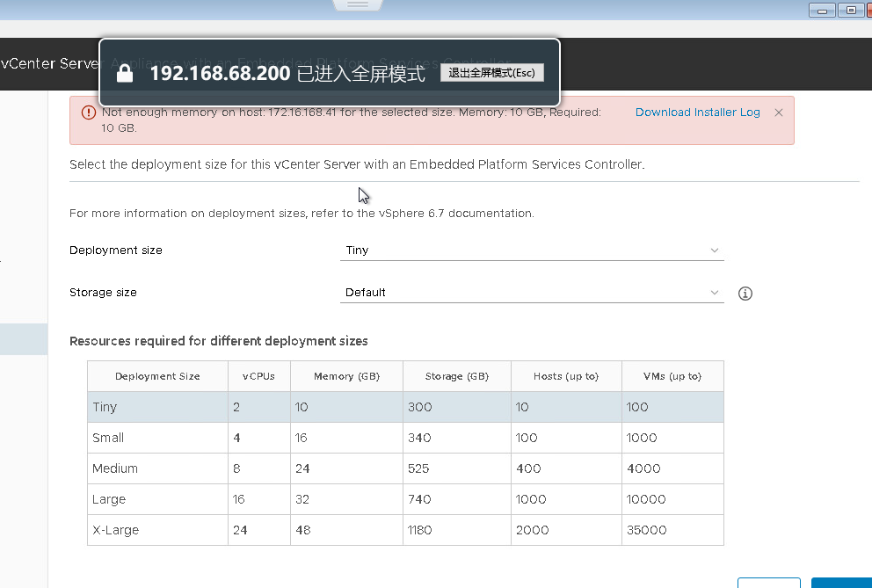Click the vCPUs column header
872x588 pixels.
(x=258, y=376)
